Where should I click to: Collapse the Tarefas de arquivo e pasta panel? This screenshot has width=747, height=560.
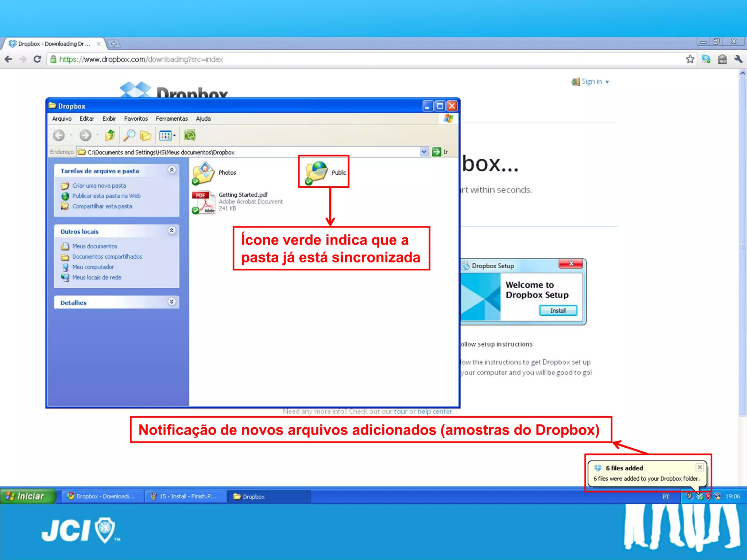pyautogui.click(x=172, y=170)
